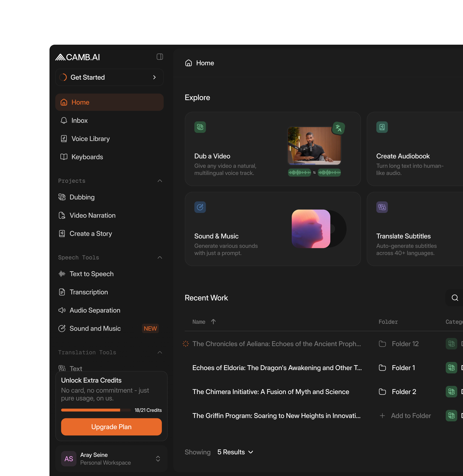The width and height of the screenshot is (463, 476).
Task: Open the Get Started button
Action: [109, 77]
